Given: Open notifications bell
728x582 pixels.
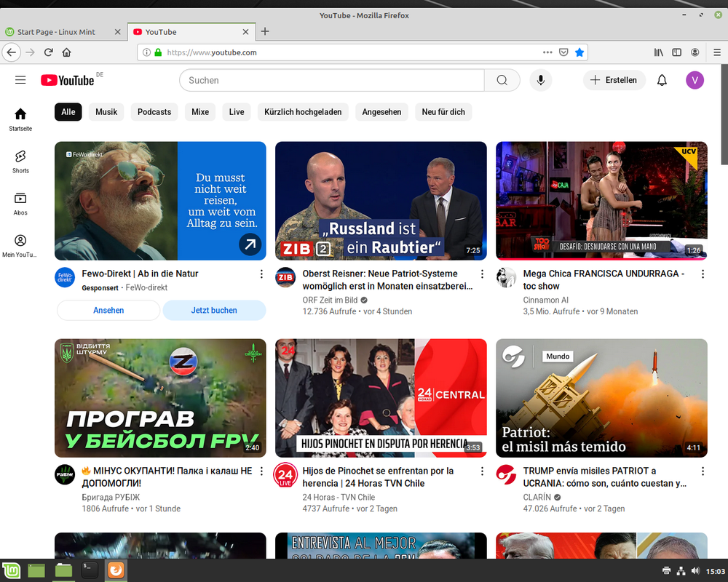Looking at the screenshot, I should (662, 80).
